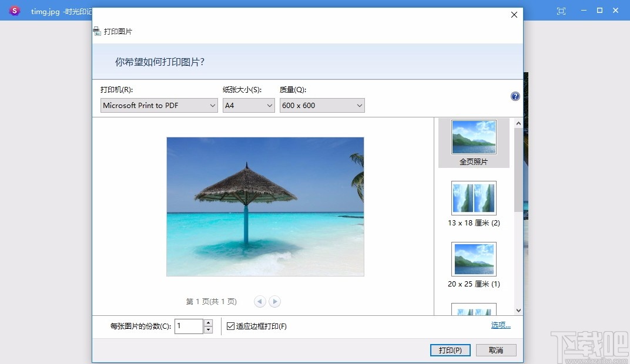630x364 pixels.
Task: Click the next page arrow
Action: pyautogui.click(x=274, y=301)
